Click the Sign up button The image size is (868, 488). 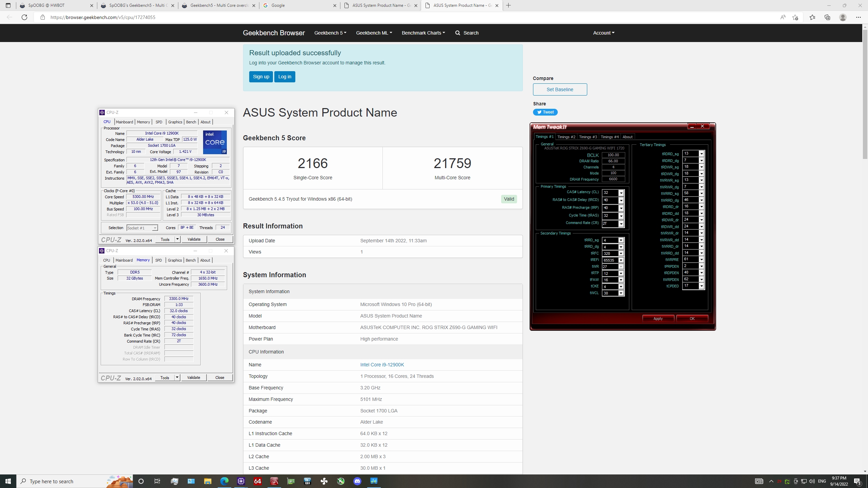[261, 77]
